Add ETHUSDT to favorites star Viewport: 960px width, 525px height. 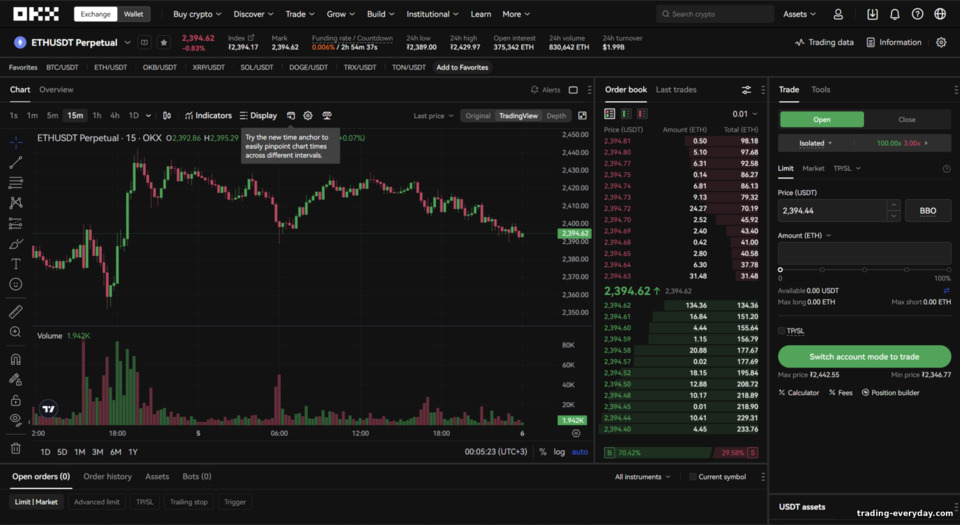point(163,42)
